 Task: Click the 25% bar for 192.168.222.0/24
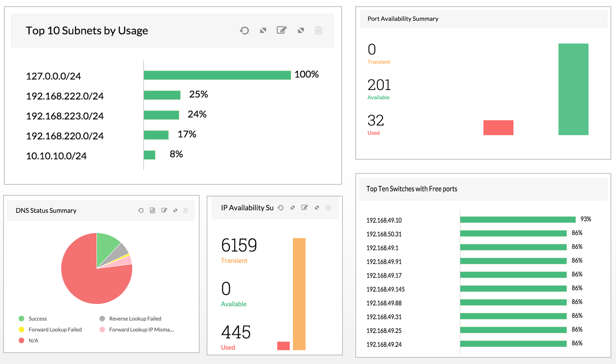point(162,95)
